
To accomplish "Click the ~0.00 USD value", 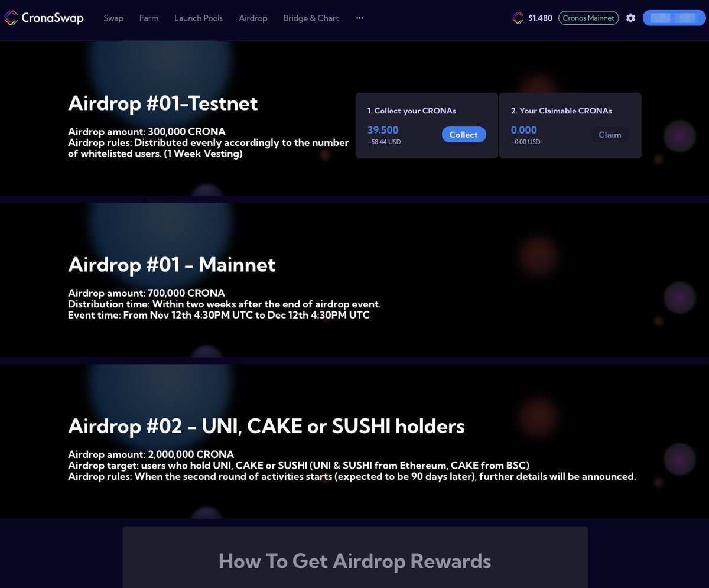I will (x=526, y=142).
